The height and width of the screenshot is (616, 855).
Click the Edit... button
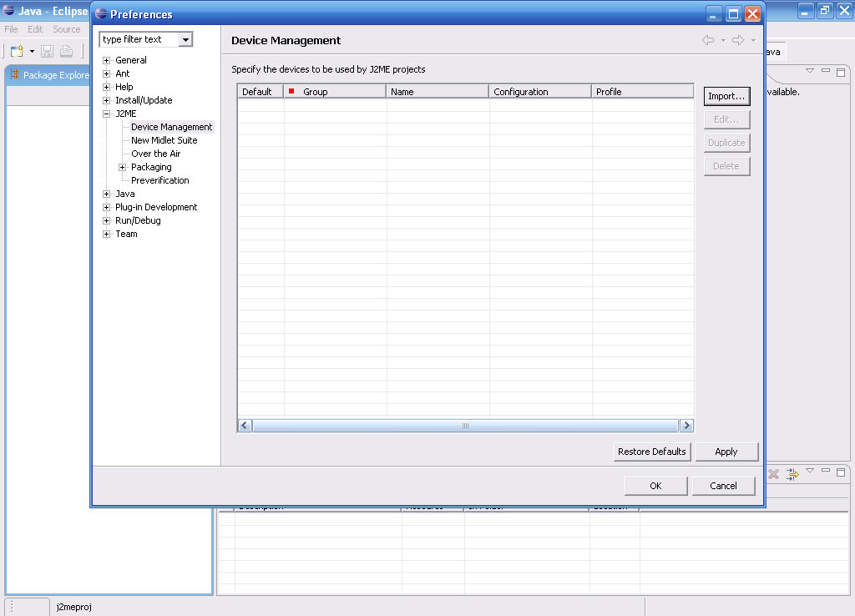coord(727,119)
